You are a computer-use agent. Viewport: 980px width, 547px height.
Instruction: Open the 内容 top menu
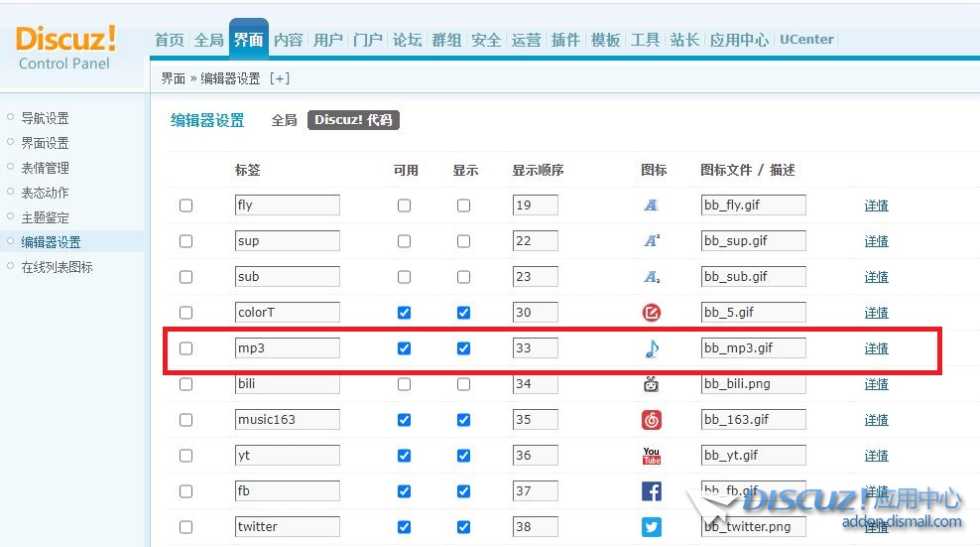(288, 40)
